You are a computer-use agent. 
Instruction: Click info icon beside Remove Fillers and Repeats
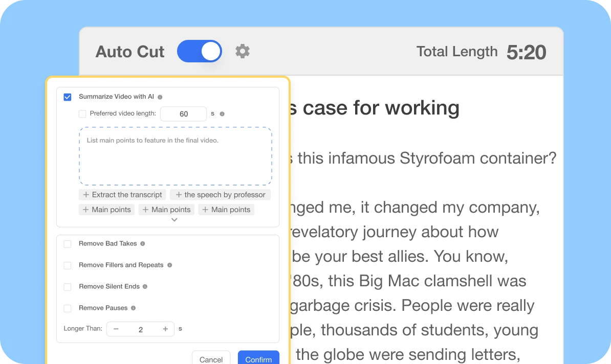[x=170, y=265]
